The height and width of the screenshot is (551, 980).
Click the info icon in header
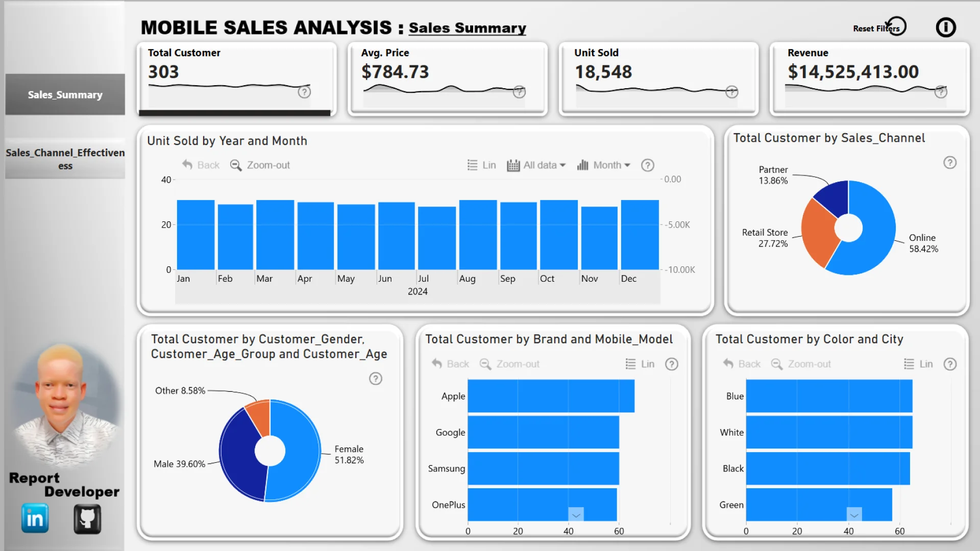[945, 28]
